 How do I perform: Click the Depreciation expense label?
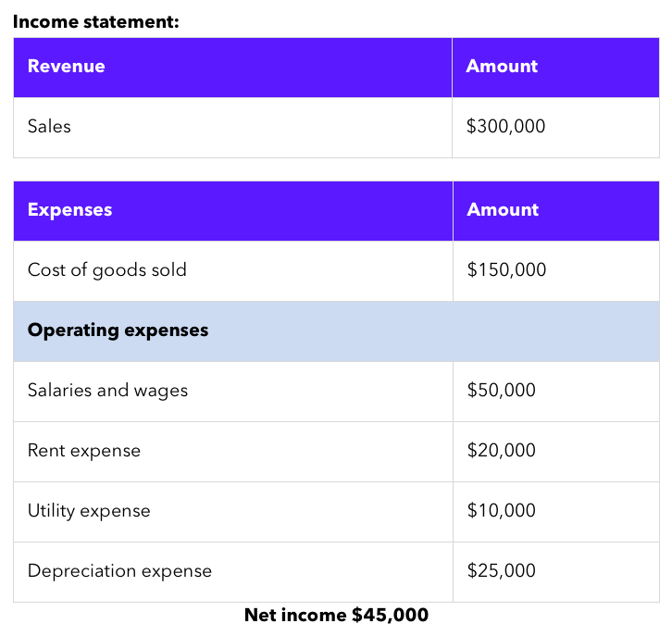click(119, 571)
